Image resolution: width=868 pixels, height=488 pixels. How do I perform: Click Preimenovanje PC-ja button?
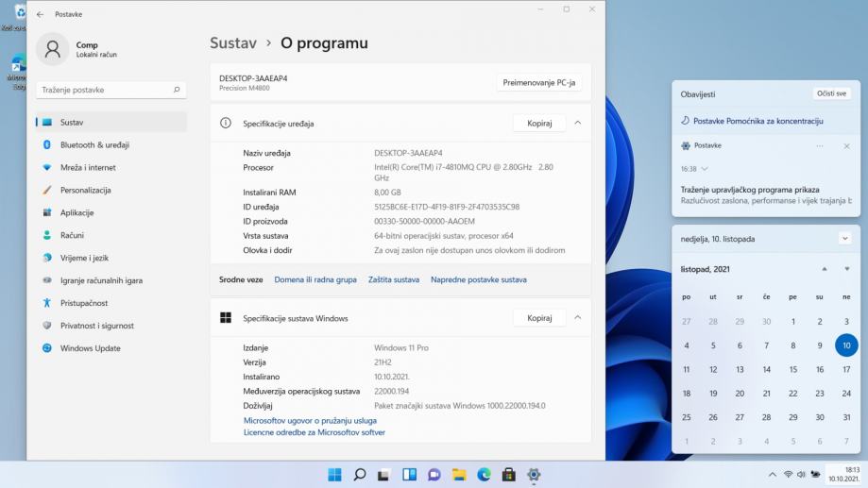tap(538, 82)
